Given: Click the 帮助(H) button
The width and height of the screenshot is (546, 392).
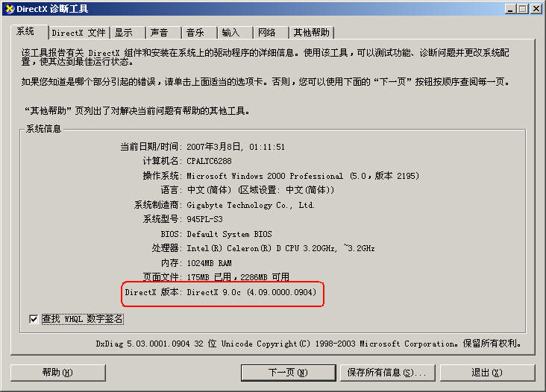Looking at the screenshot, I should [57, 373].
